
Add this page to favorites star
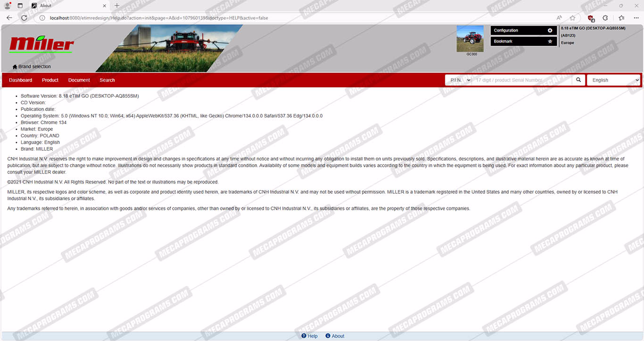pos(572,18)
